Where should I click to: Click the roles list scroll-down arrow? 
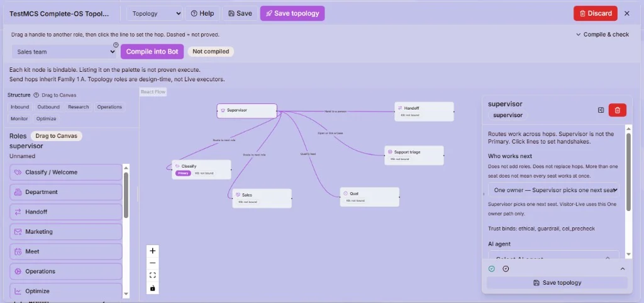(126, 294)
